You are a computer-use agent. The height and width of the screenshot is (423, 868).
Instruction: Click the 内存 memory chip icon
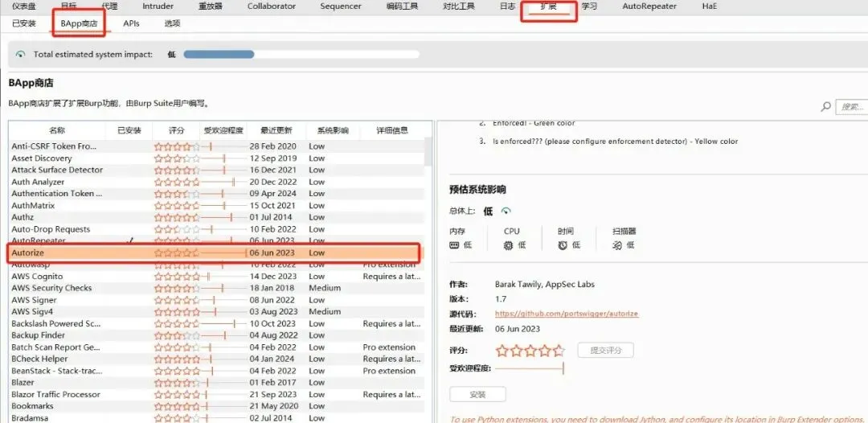454,245
